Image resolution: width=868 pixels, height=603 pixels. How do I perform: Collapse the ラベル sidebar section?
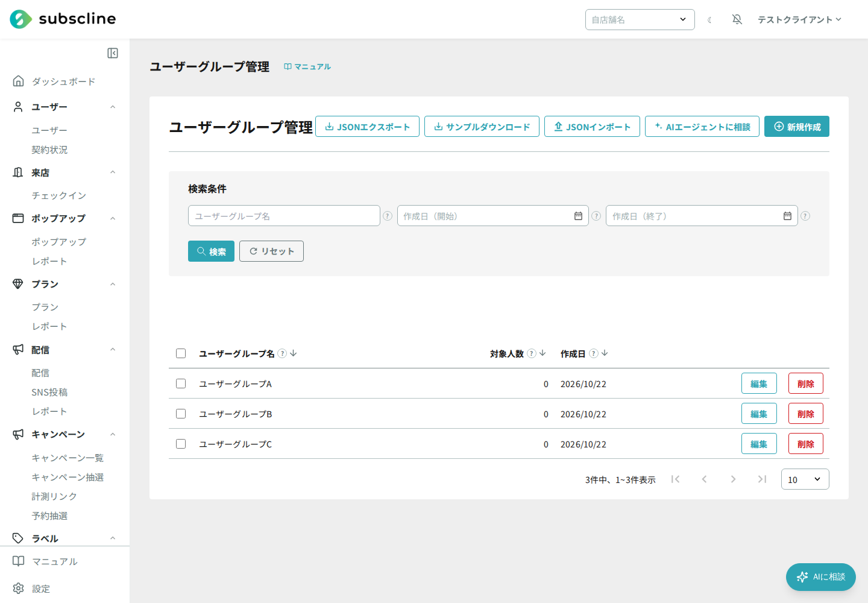point(113,538)
